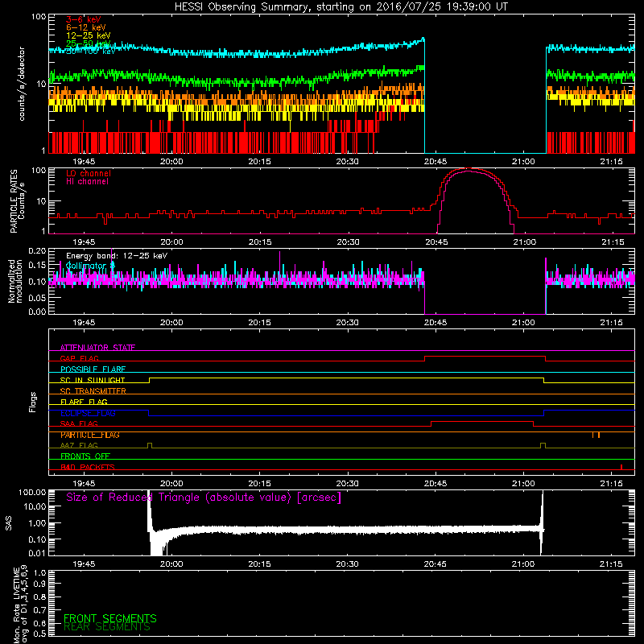Click the 'SC IN SUNLIGHT' flag label
Image resolution: width=644 pixels, height=644 pixels.
[93, 380]
